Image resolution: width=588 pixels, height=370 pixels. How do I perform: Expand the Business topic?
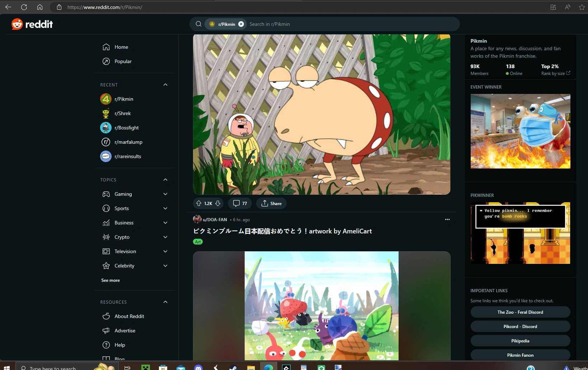tap(165, 223)
